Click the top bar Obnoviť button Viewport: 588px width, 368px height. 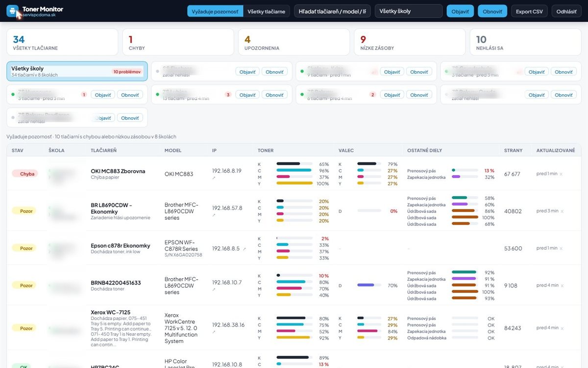[492, 11]
